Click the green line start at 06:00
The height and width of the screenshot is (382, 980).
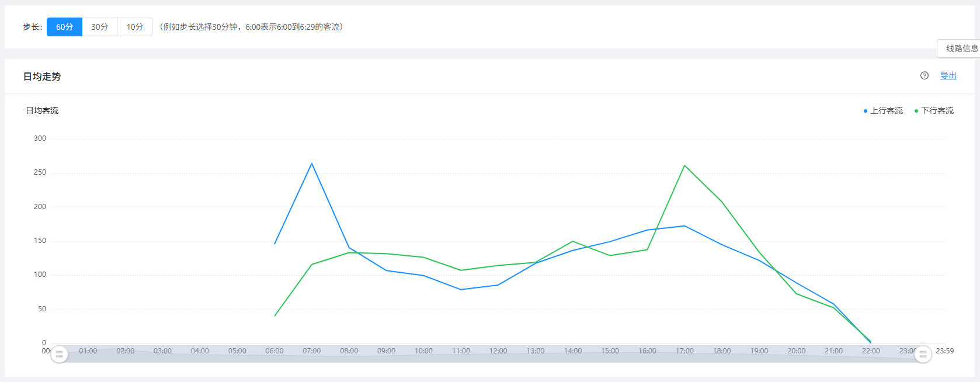[275, 316]
